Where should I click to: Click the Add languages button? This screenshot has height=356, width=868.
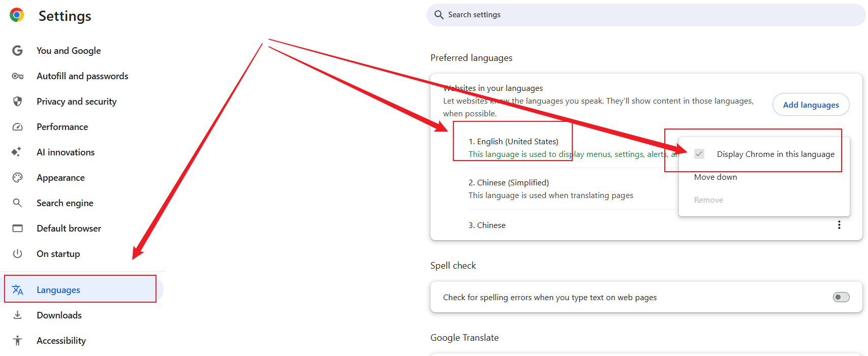[810, 105]
